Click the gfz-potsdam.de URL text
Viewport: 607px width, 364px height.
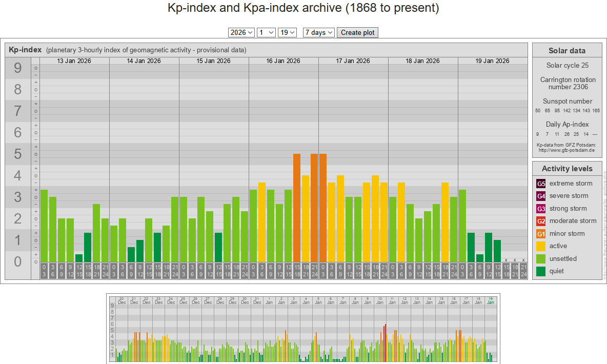(x=566, y=150)
